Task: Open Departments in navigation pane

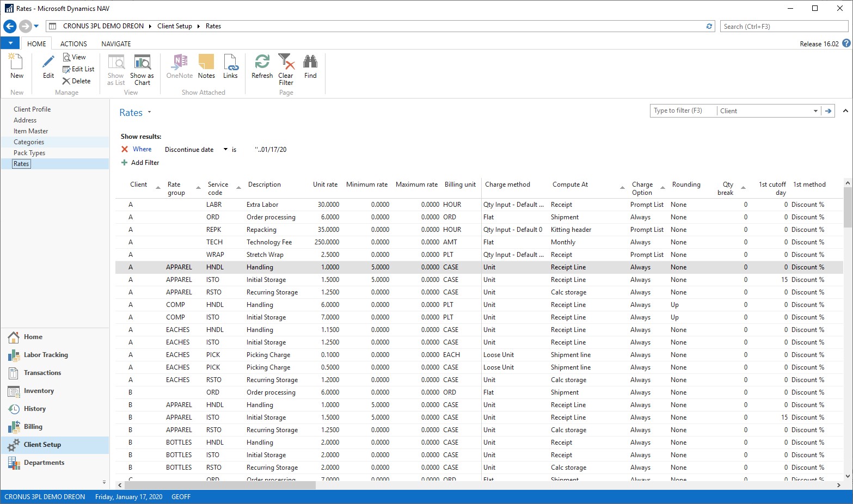Action: point(55,463)
